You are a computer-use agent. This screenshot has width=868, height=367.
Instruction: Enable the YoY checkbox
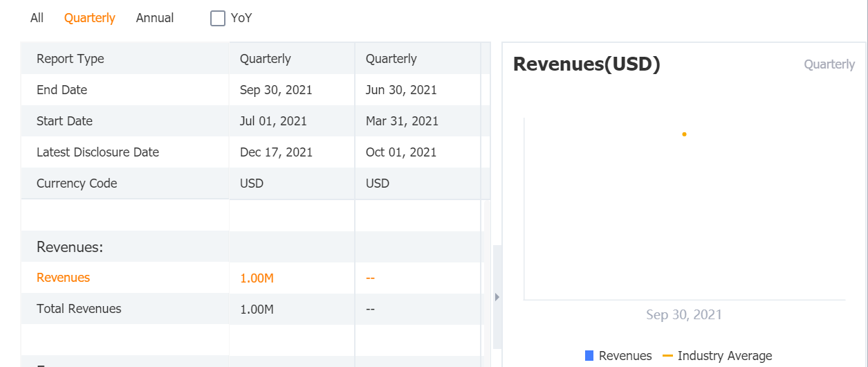click(x=218, y=19)
